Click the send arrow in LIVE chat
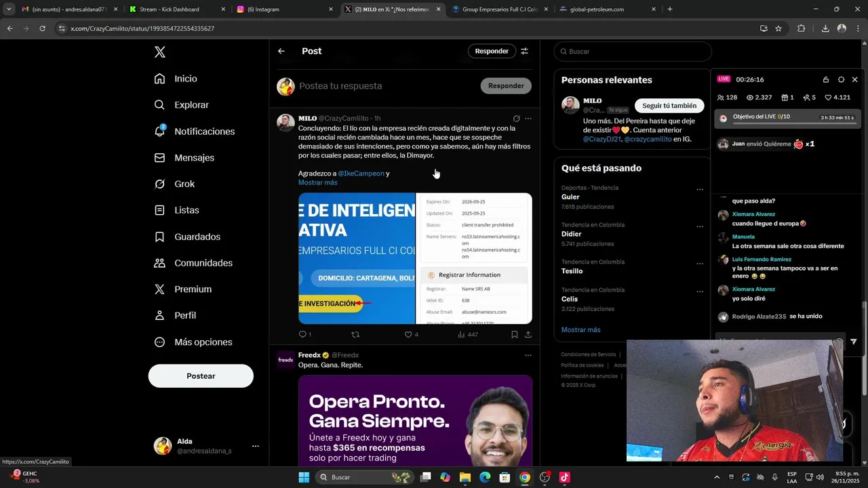868x488 pixels. (853, 342)
